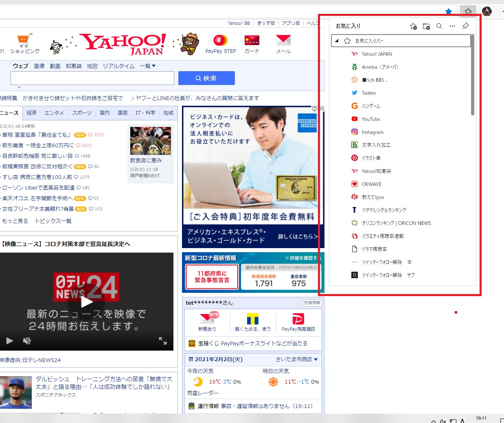504x423 pixels.
Task: Select the リアルタイム search tab
Action: coord(118,66)
